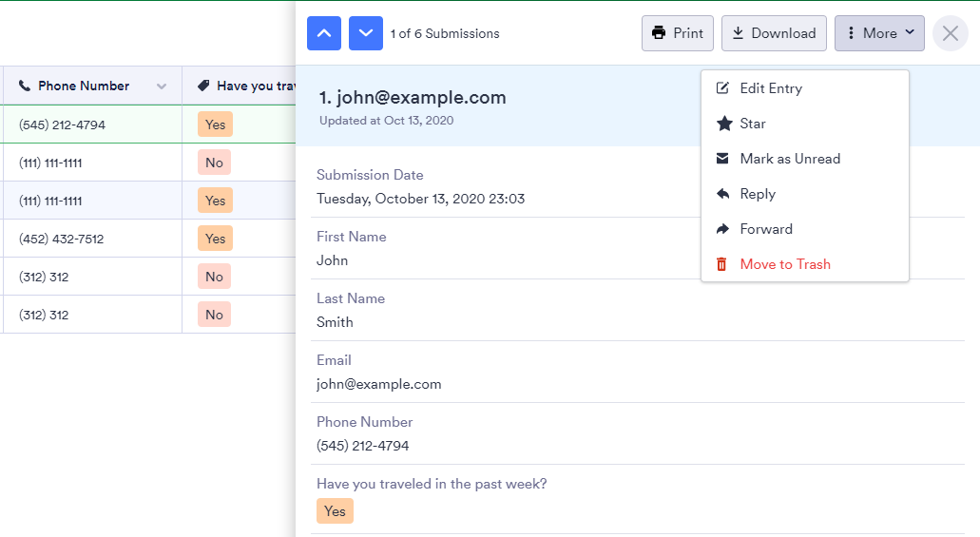The width and height of the screenshot is (980, 537).
Task: Click the Print button
Action: 678,33
